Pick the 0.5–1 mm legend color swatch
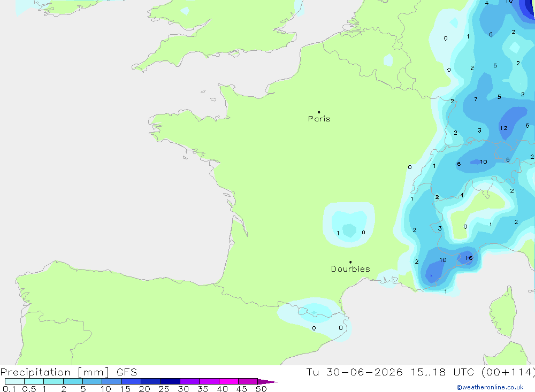Viewport: 535px width, 392px height. [34, 381]
